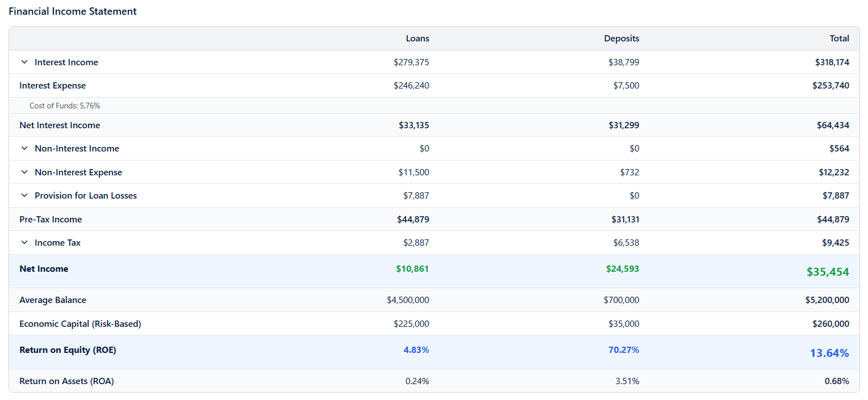Image resolution: width=868 pixels, height=400 pixels.
Task: Click the Total ROE value 13.64%
Action: click(x=829, y=353)
